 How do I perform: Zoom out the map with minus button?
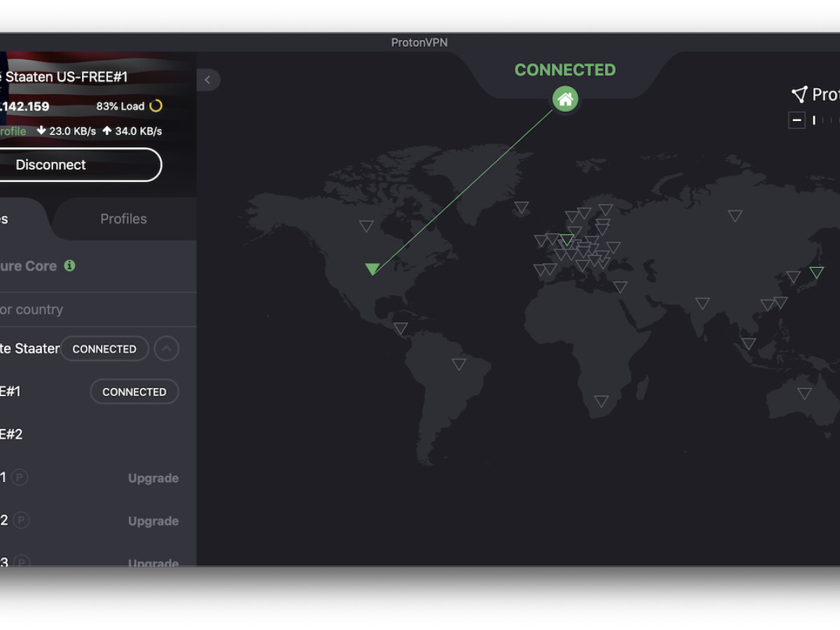coord(797,120)
